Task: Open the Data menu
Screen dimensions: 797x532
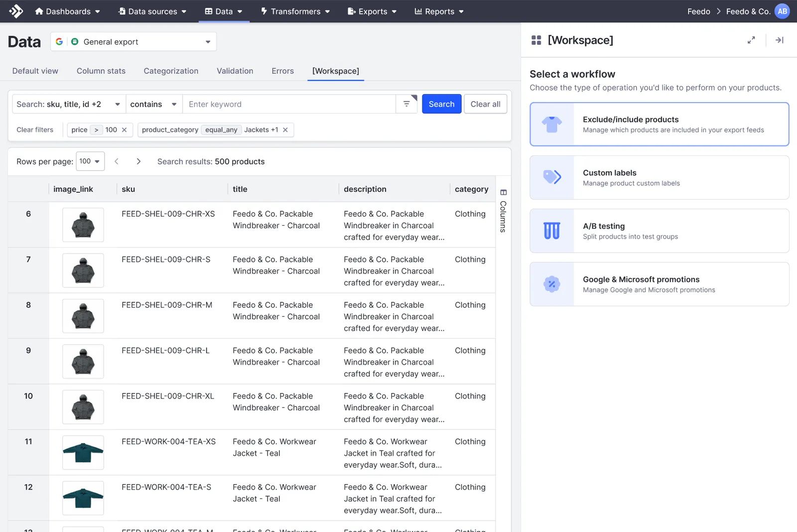Action: (x=224, y=11)
